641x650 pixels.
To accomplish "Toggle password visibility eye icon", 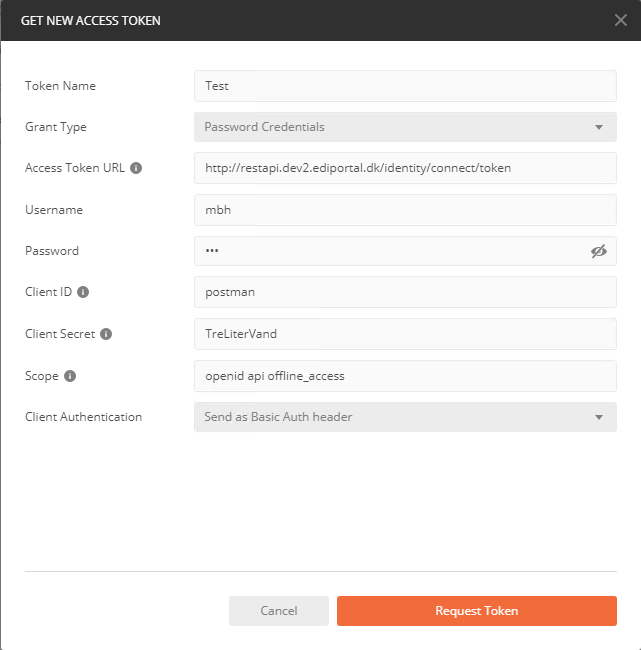I will pyautogui.click(x=599, y=251).
